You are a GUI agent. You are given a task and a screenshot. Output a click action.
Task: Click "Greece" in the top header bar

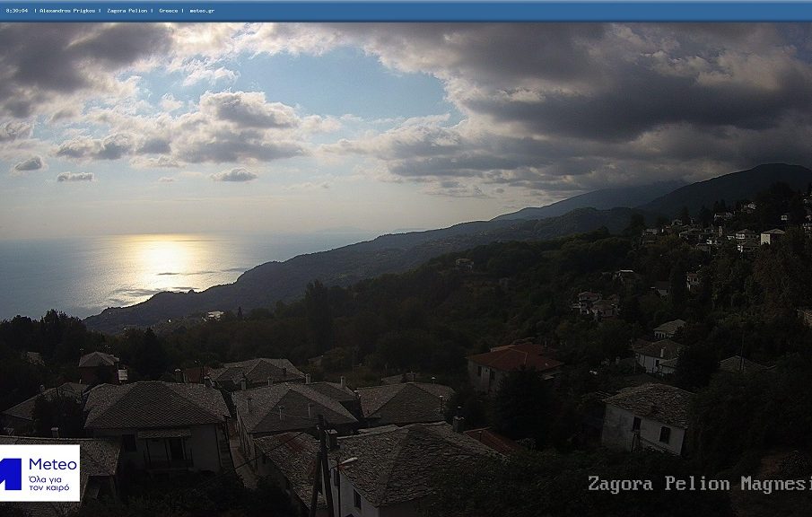(169, 11)
